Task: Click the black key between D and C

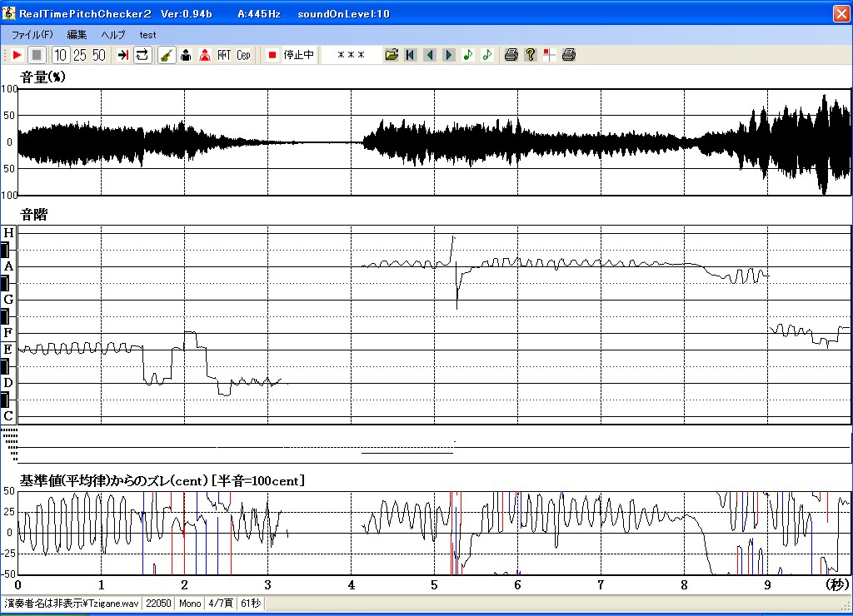Action: point(5,400)
